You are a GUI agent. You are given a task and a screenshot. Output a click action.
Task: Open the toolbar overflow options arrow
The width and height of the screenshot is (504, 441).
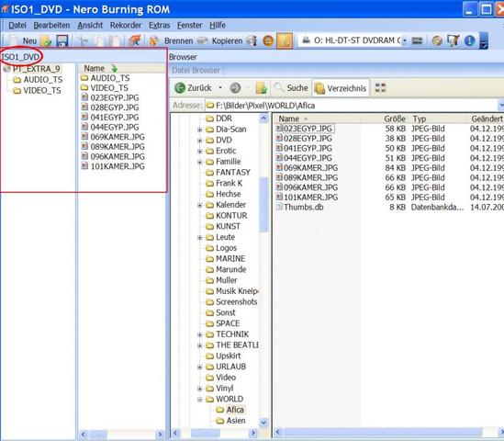click(484, 40)
